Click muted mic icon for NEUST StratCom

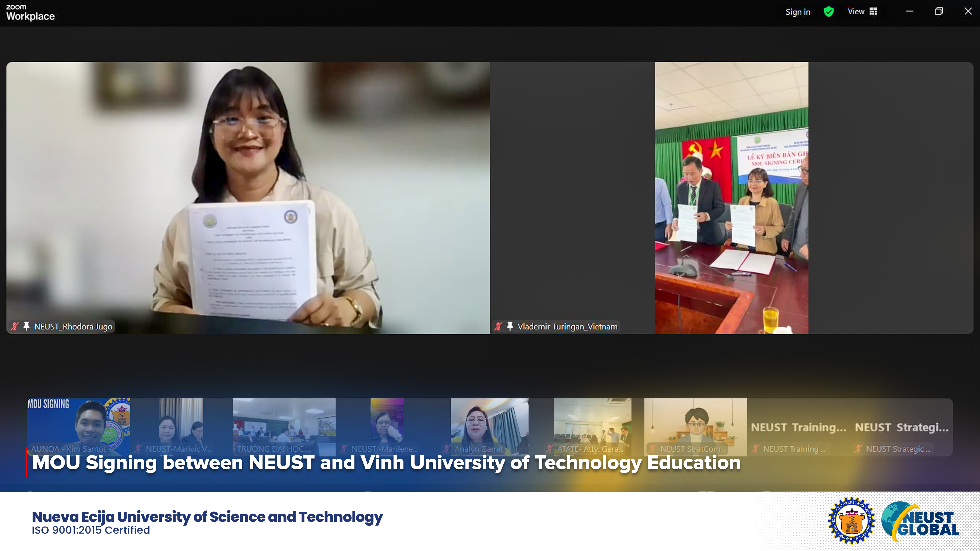652,449
